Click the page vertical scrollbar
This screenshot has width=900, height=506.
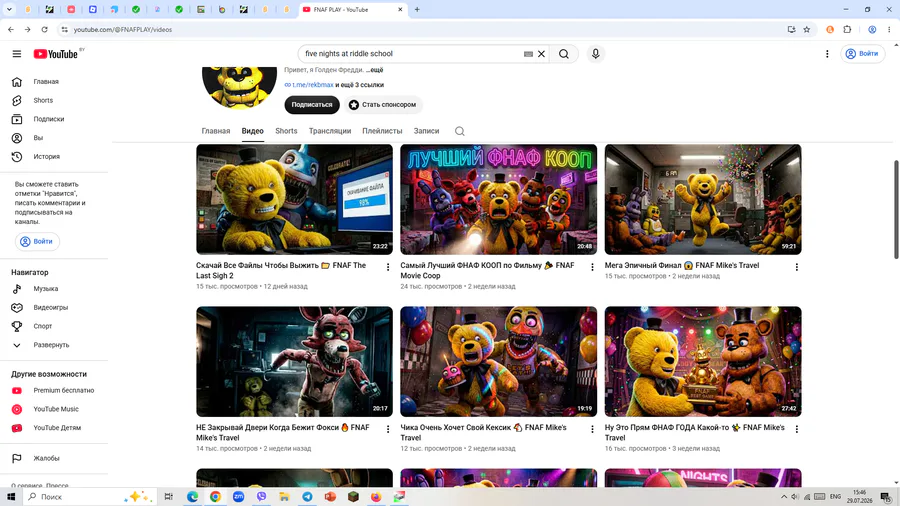pos(896,209)
